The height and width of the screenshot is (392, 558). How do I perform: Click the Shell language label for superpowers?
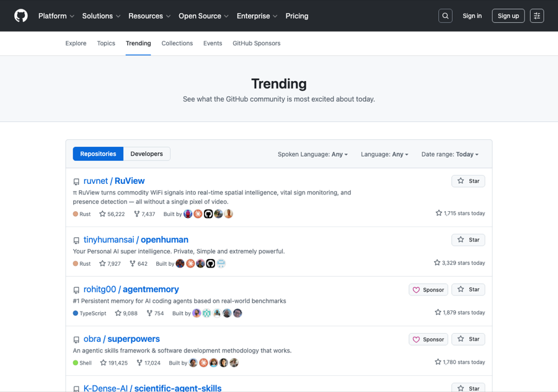click(x=82, y=363)
